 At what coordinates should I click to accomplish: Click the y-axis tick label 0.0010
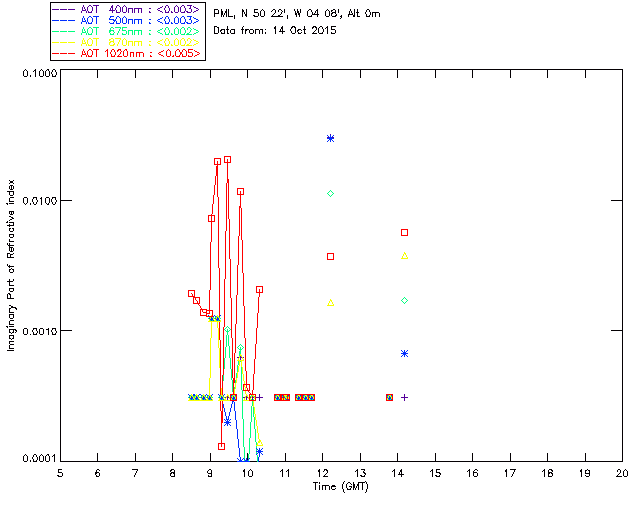(39, 331)
